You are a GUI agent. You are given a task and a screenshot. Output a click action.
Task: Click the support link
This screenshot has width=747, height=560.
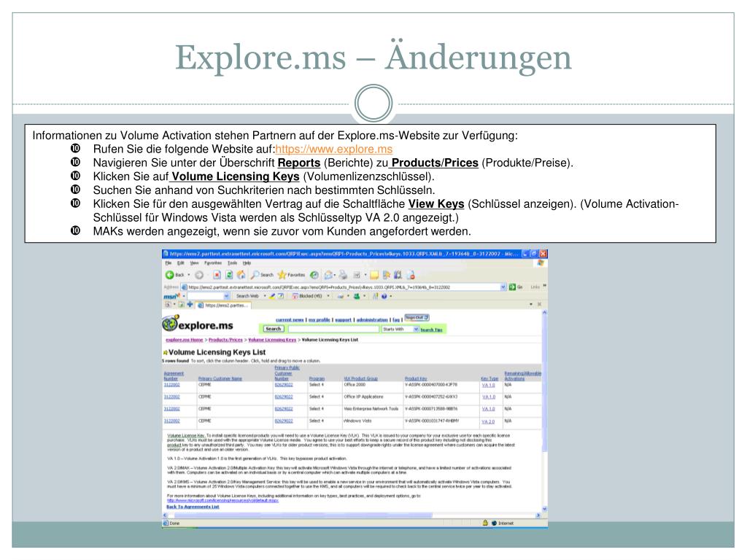(x=343, y=319)
